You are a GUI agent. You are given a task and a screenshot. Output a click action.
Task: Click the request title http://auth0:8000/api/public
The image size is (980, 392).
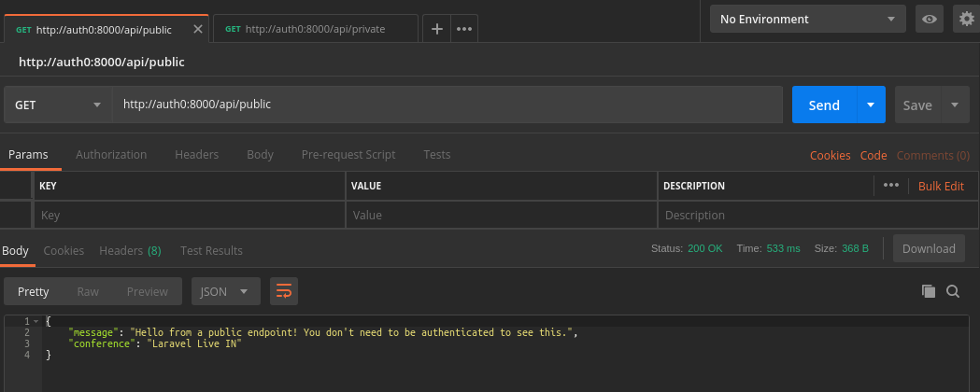[x=101, y=62]
